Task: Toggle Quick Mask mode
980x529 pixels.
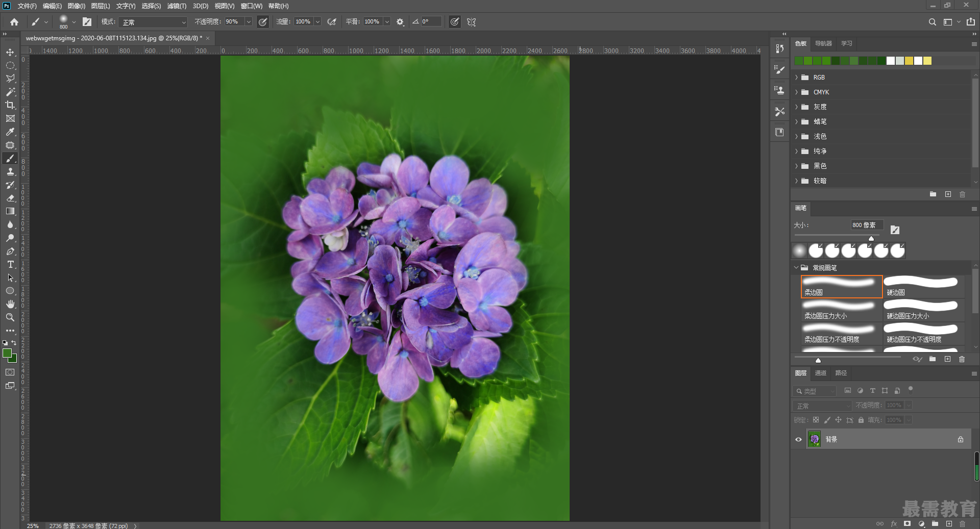Action: tap(10, 372)
